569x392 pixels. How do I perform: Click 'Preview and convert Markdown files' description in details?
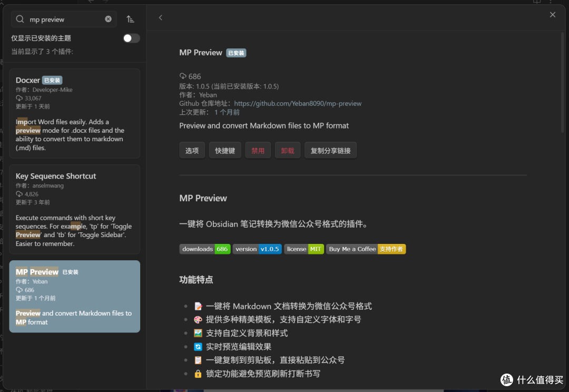(x=264, y=125)
